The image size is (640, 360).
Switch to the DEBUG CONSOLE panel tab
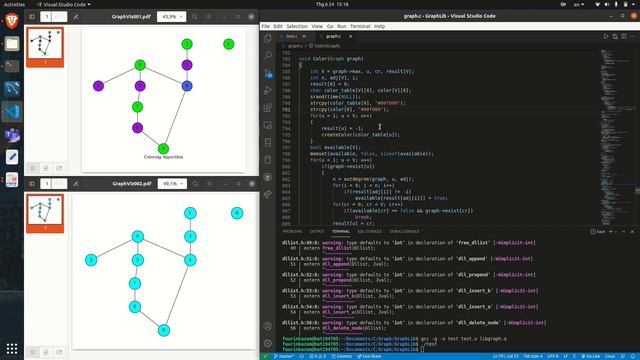[x=404, y=231]
